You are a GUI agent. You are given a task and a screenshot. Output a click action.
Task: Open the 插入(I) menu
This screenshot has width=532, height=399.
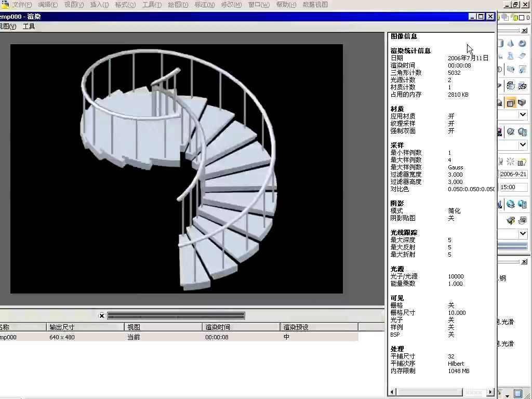(99, 5)
